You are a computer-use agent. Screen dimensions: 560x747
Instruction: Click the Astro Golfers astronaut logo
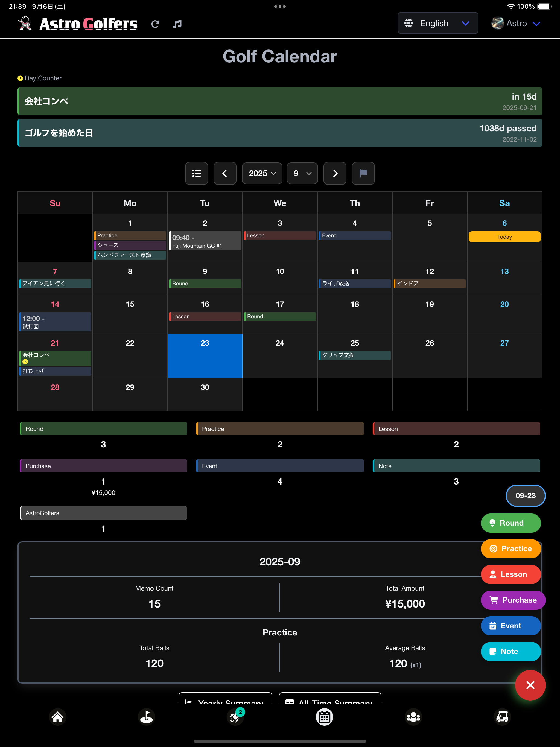tap(25, 24)
